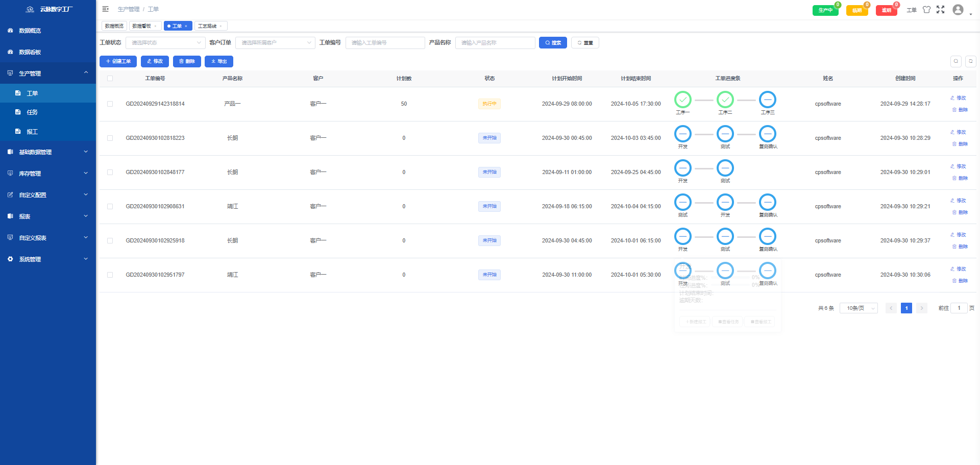Click the red 逾期 badge button

[x=887, y=10]
